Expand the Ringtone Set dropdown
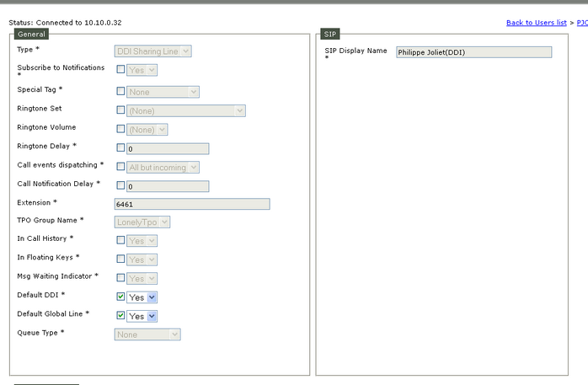 point(186,110)
